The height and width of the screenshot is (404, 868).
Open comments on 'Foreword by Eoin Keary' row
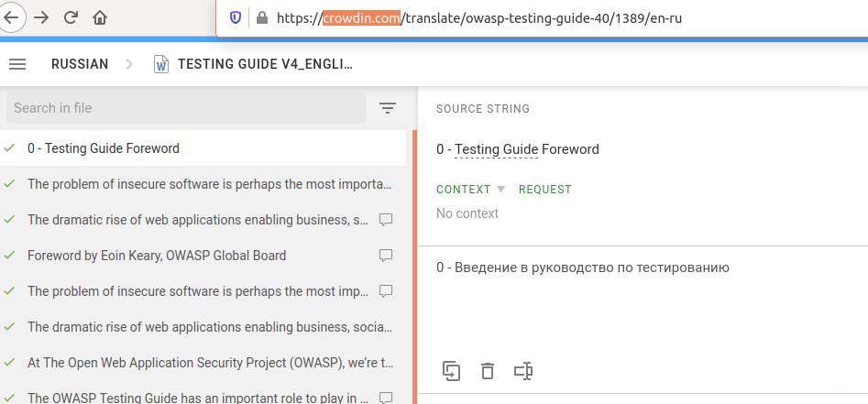tap(386, 256)
